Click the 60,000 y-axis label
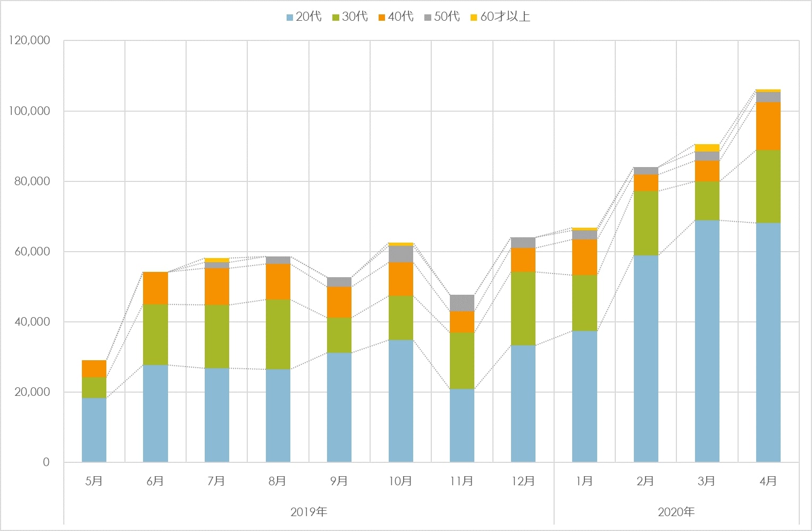 click(32, 251)
